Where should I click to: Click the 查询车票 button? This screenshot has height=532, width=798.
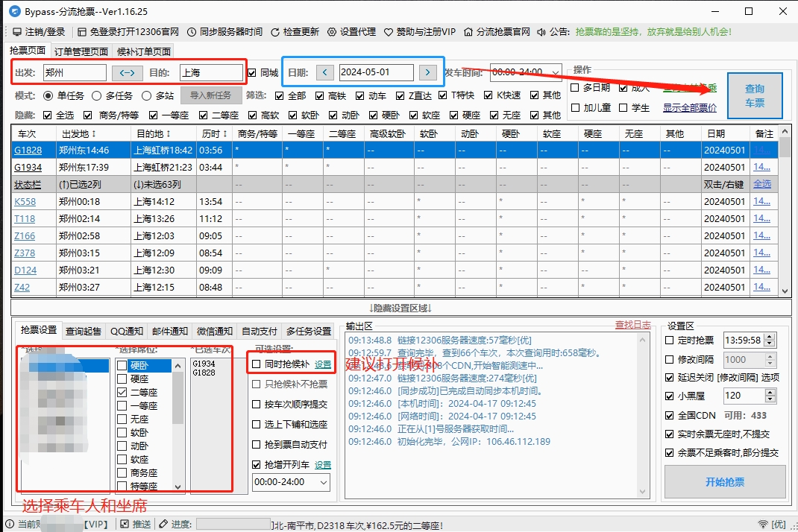(754, 95)
